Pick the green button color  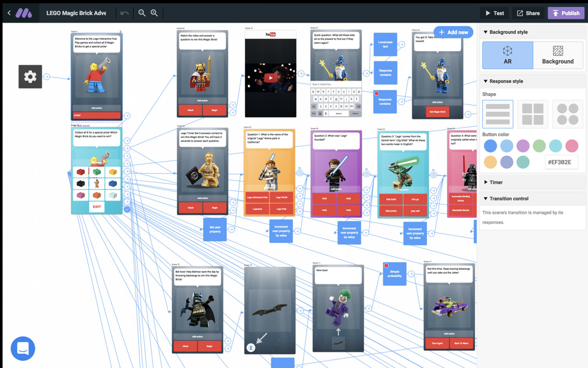point(539,146)
